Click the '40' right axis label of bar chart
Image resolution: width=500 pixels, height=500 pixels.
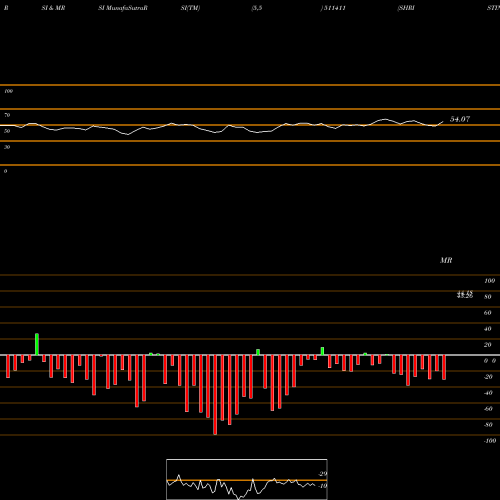(488, 329)
